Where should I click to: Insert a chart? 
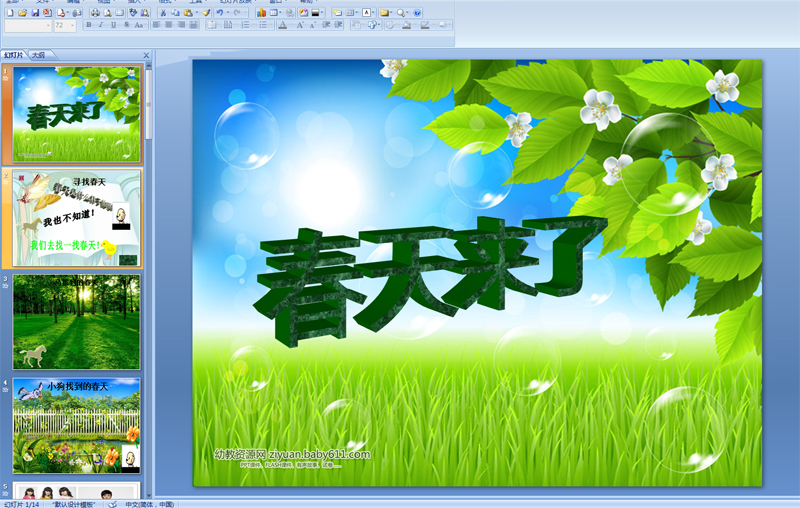(x=261, y=13)
